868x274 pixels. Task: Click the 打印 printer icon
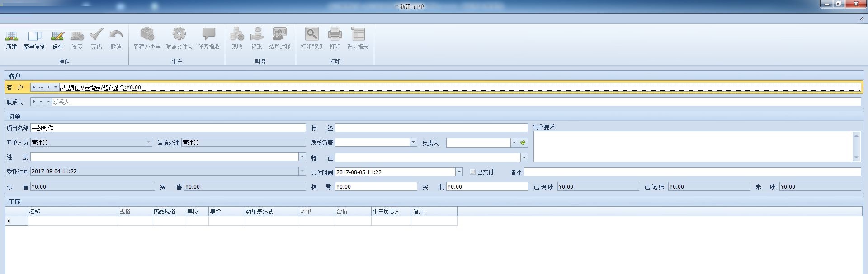335,34
